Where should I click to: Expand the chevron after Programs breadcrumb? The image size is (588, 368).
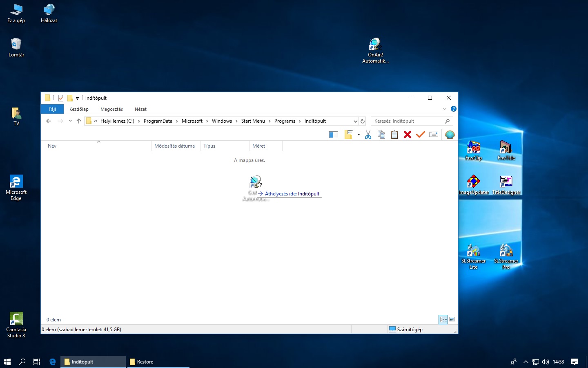(300, 121)
